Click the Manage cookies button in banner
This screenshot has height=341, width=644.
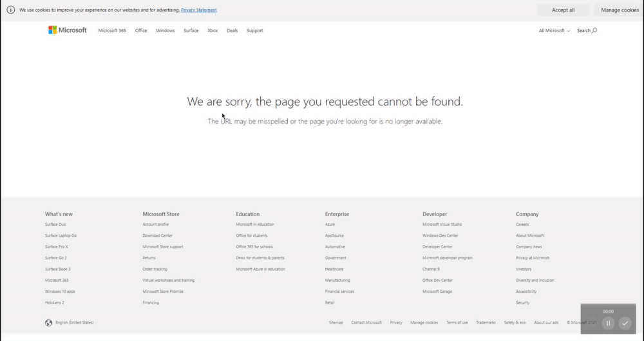pyautogui.click(x=620, y=10)
